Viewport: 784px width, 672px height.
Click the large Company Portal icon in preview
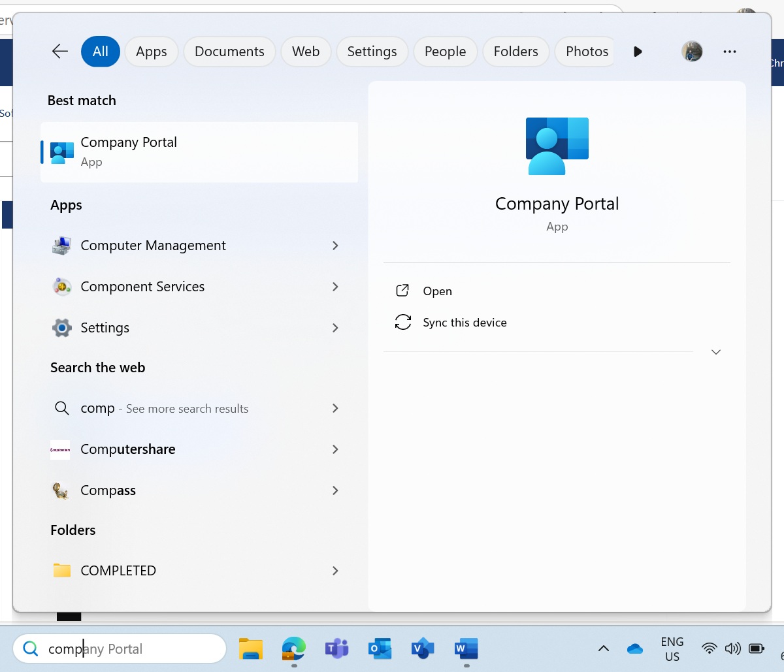click(557, 146)
